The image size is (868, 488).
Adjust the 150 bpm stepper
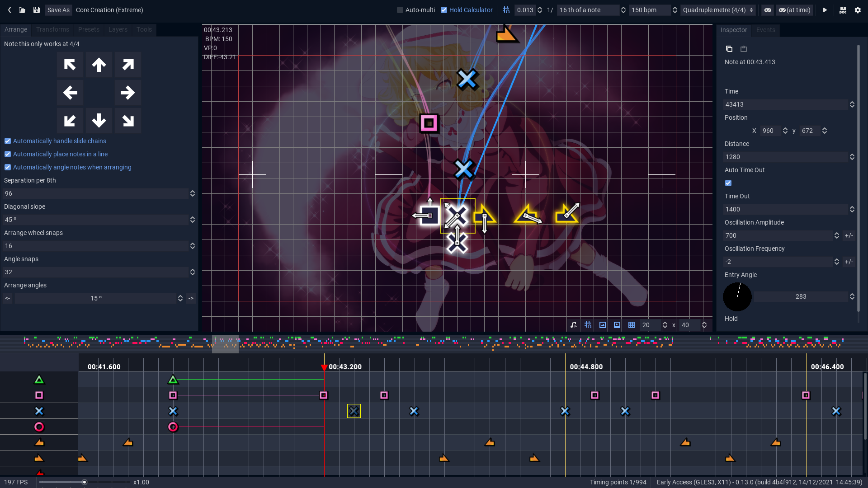point(675,10)
